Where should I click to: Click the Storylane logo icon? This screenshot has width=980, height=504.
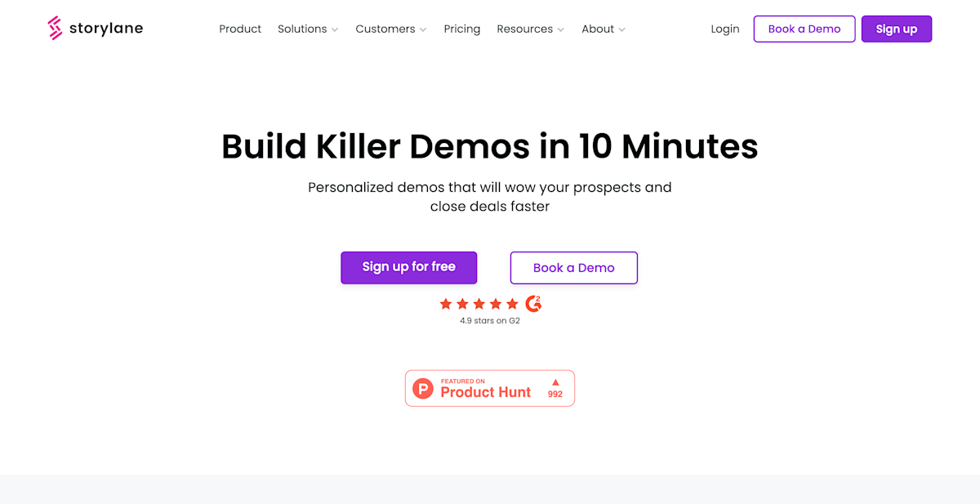[x=56, y=29]
